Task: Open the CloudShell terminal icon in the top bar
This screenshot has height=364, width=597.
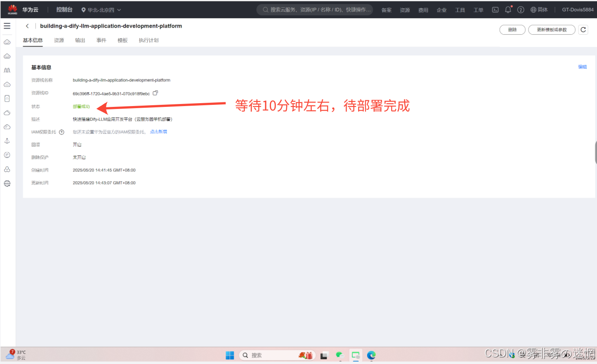Action: tap(495, 10)
